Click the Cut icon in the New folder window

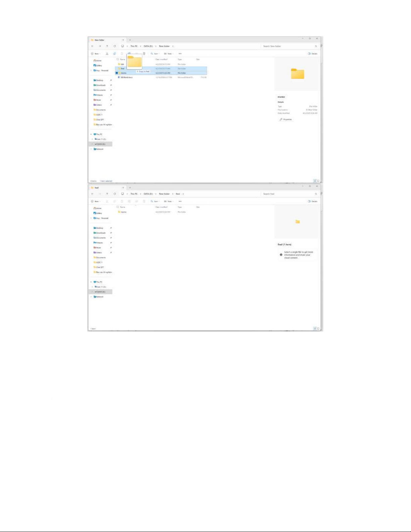click(107, 54)
